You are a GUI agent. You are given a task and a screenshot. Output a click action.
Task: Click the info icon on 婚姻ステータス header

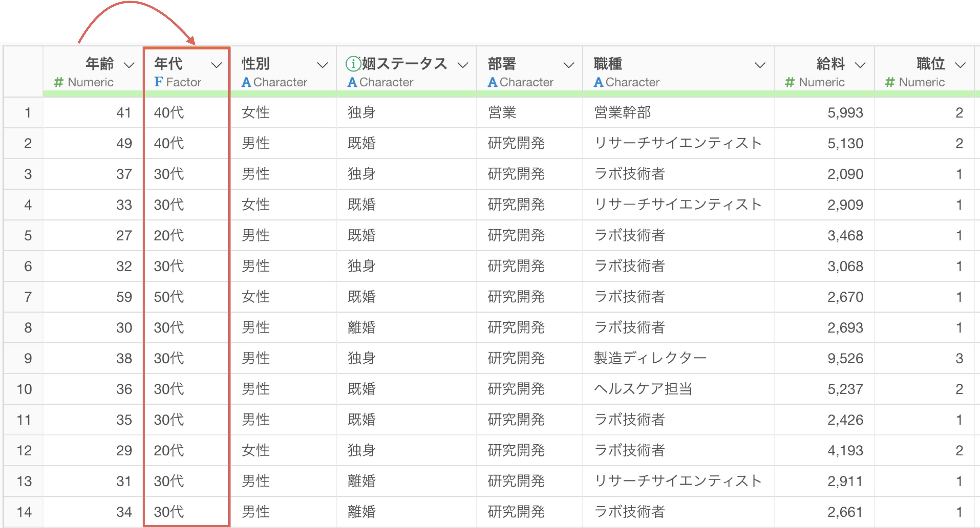tap(353, 63)
